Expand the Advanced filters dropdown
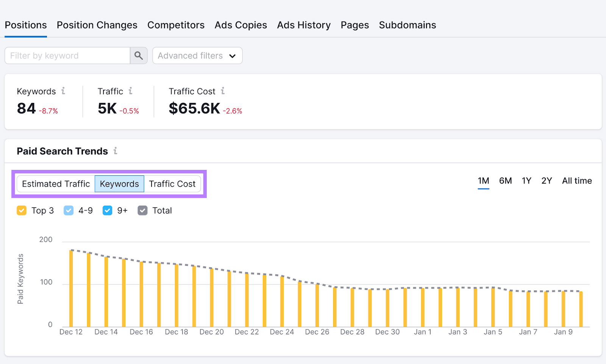The image size is (606, 364). (197, 56)
